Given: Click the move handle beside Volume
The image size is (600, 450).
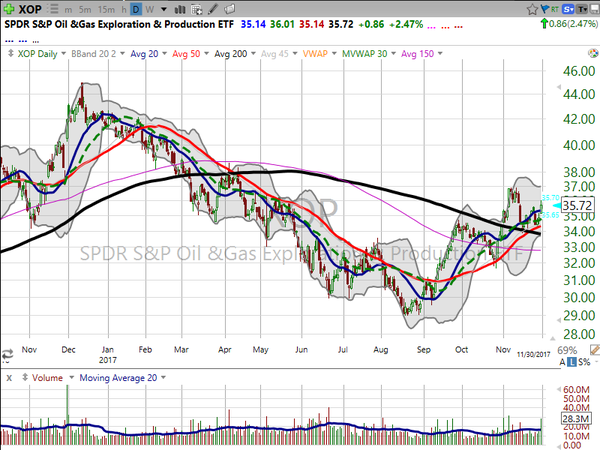Looking at the screenshot, I should pyautogui.click(x=25, y=377).
